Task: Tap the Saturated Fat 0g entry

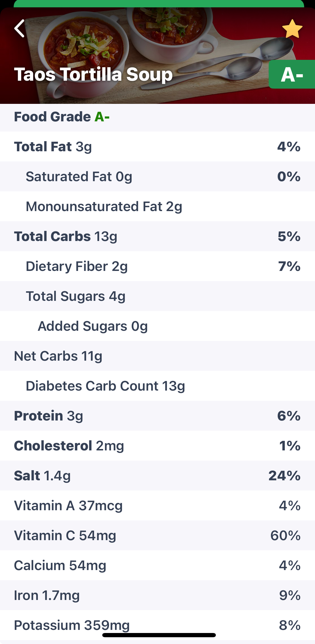Action: point(79,177)
